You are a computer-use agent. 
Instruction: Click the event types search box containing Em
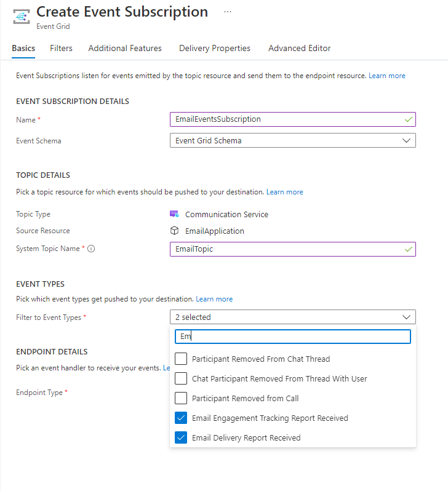point(292,337)
